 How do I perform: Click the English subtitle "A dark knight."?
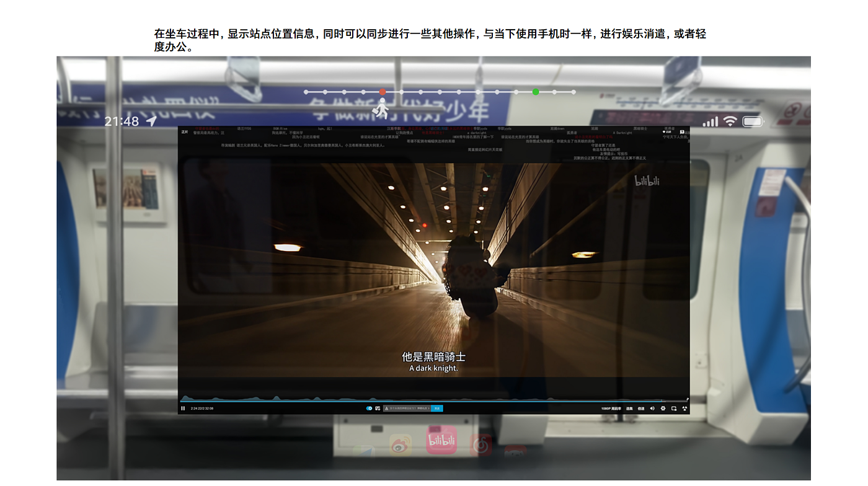(x=434, y=368)
